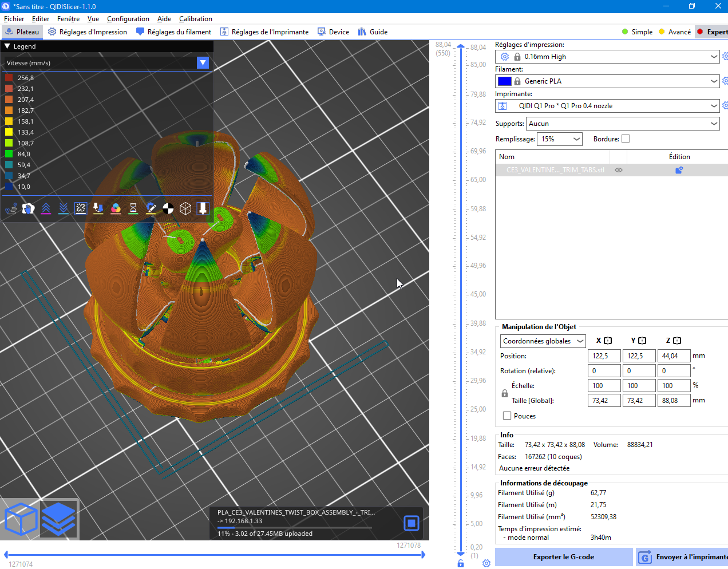The width and height of the screenshot is (728, 569).
Task: Click Exporter le G-code button
Action: [x=564, y=557]
